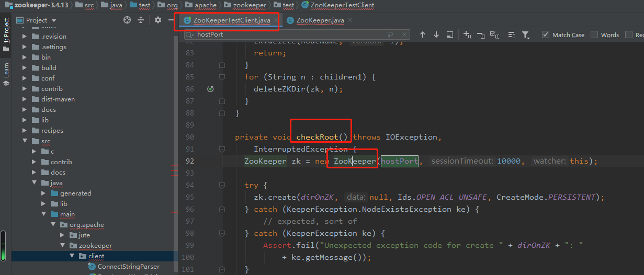Toggle multiline filter settings icon
This screenshot has width=644, height=275.
512,35
